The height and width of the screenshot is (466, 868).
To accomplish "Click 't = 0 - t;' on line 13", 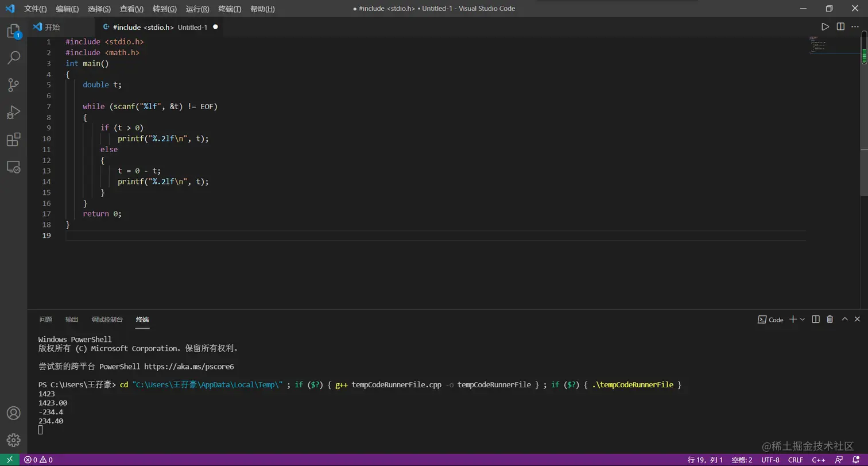I will click(x=139, y=171).
